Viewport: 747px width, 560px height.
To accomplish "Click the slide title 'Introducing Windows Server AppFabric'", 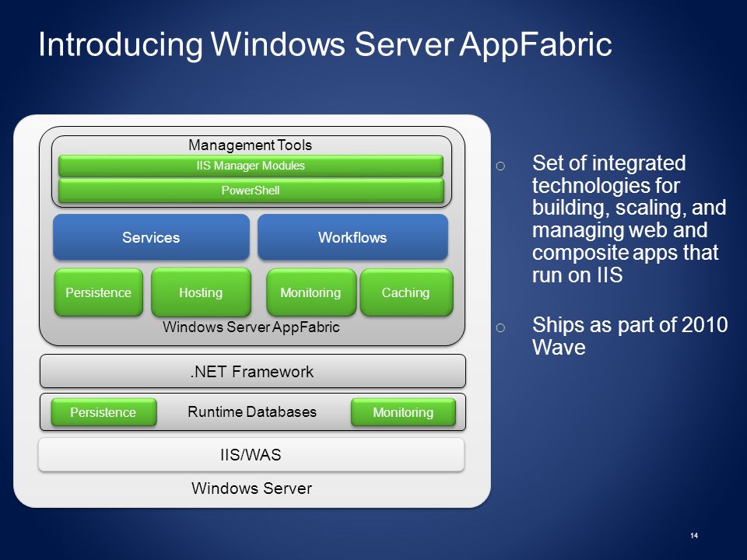I will 325,45.
